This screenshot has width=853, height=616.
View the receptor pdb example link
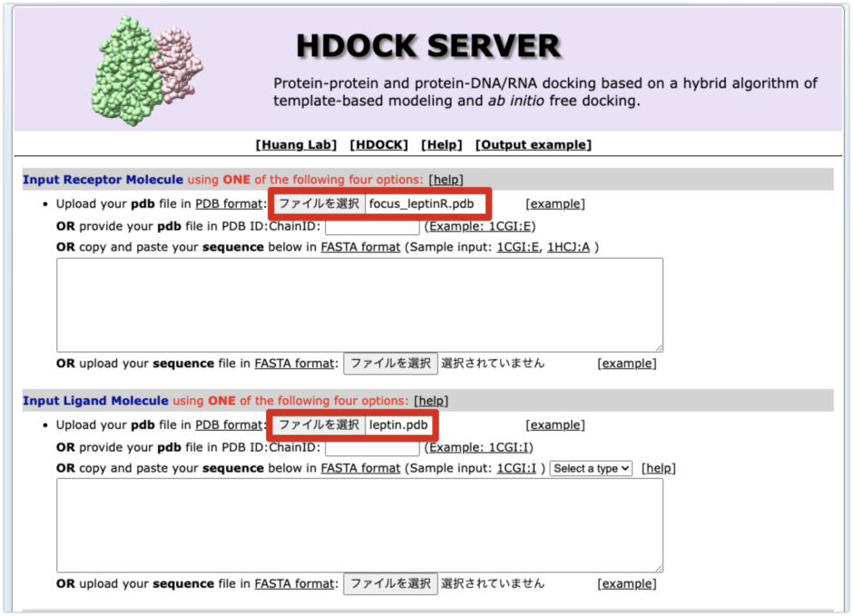(554, 203)
